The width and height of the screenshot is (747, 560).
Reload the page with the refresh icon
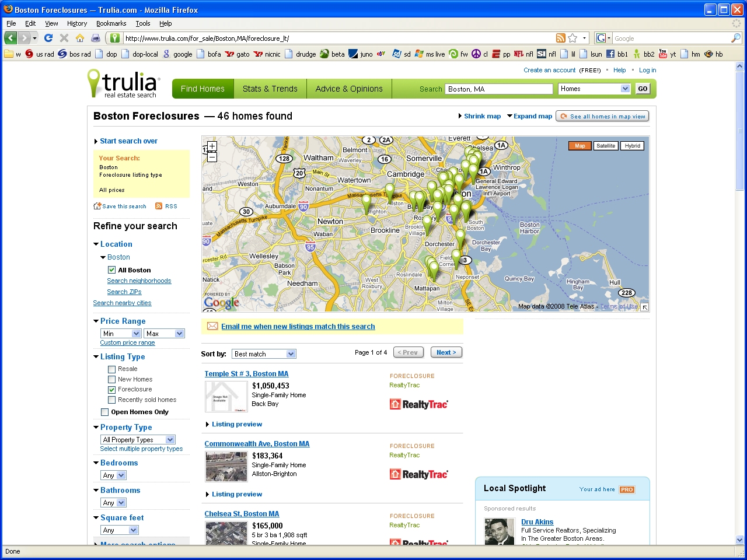pyautogui.click(x=48, y=38)
